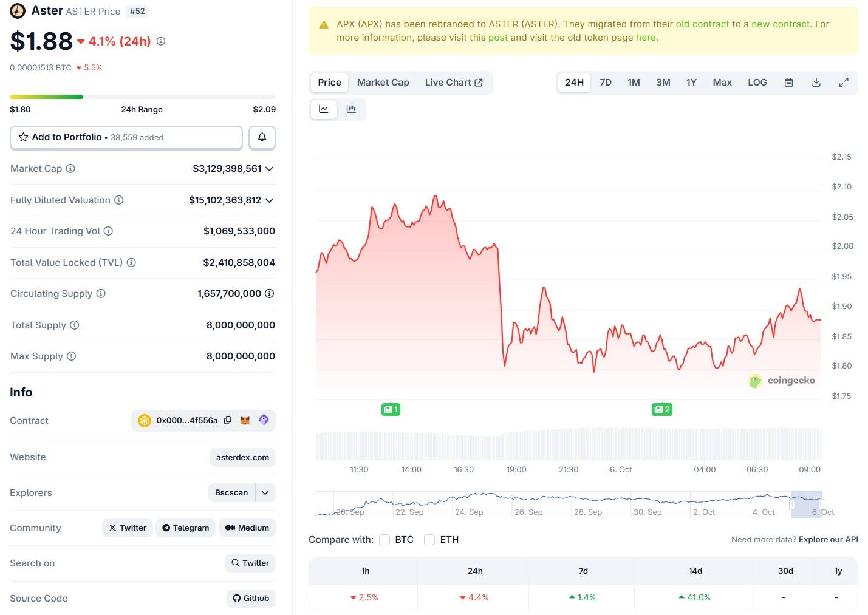Enable ETH comparison checkbox
This screenshot has width=868, height=615.
click(x=429, y=540)
